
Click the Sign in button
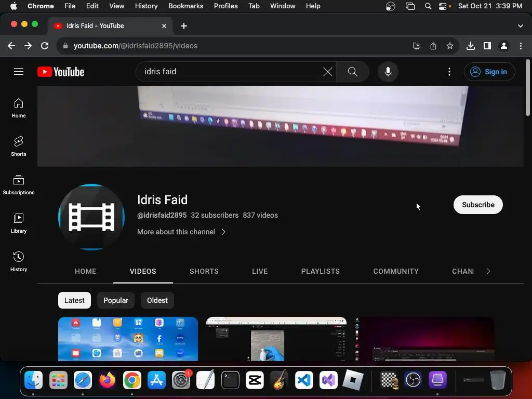pyautogui.click(x=489, y=72)
